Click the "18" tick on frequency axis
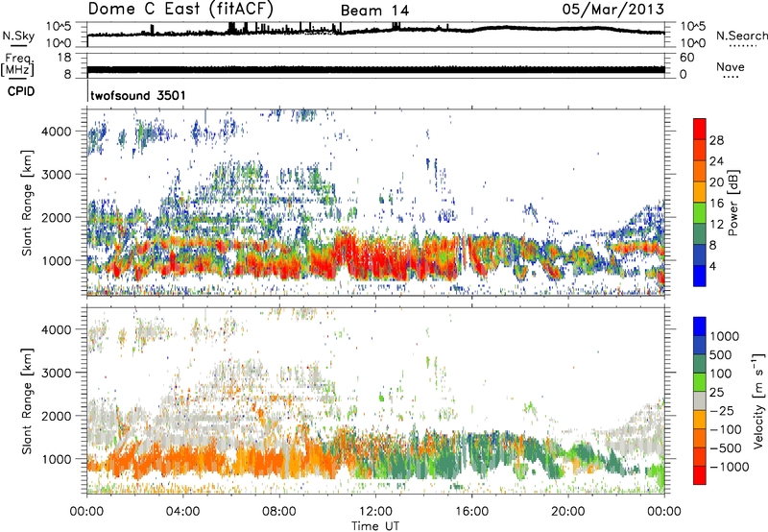The width and height of the screenshot is (768, 532). tap(64, 58)
